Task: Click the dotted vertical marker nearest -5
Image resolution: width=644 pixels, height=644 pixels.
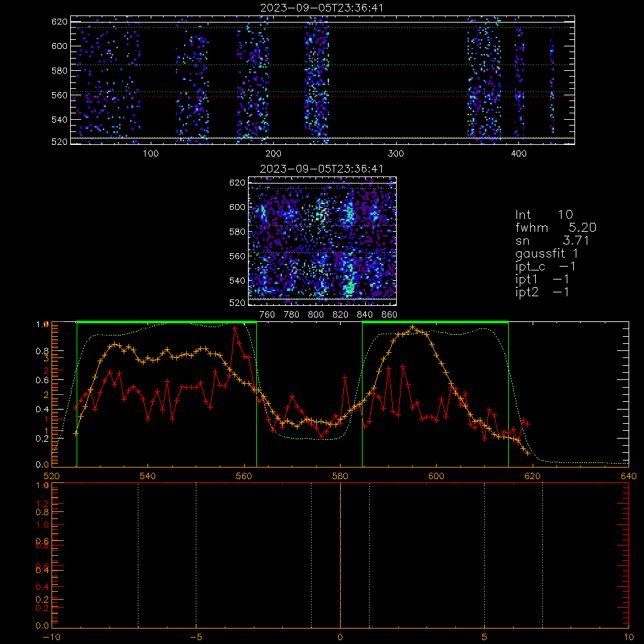Action: pos(196,554)
